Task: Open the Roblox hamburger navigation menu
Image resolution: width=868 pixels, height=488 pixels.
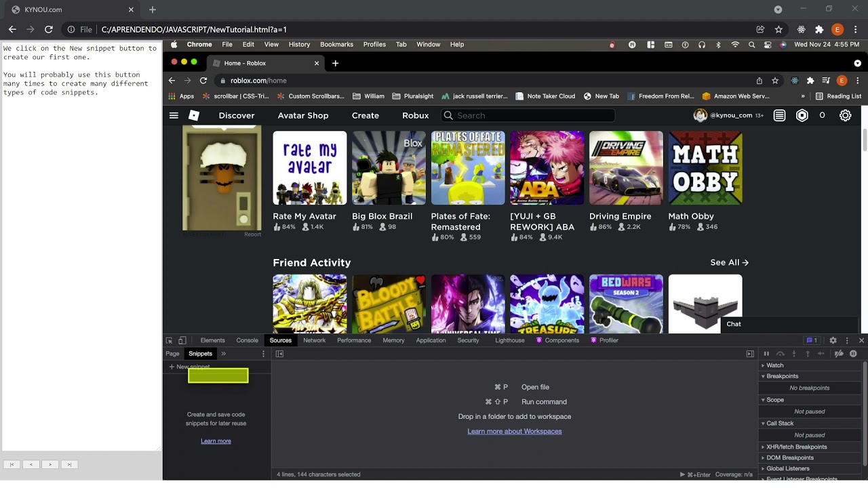Action: click(174, 115)
